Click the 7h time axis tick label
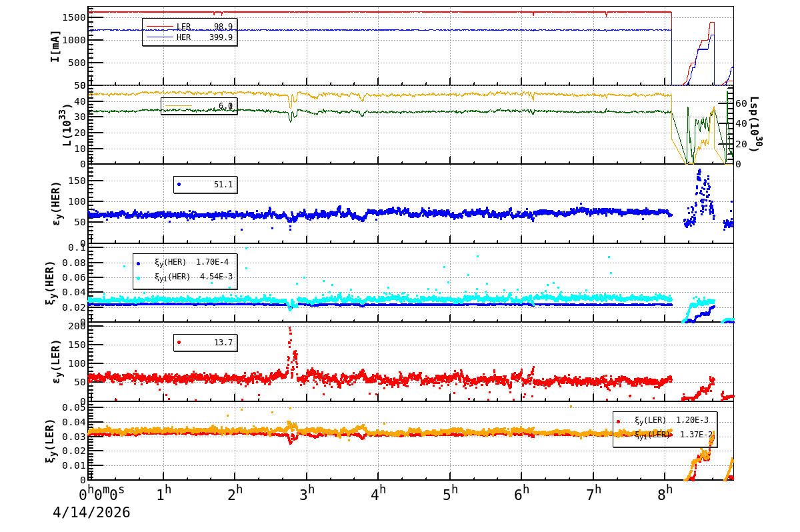 coord(594,494)
